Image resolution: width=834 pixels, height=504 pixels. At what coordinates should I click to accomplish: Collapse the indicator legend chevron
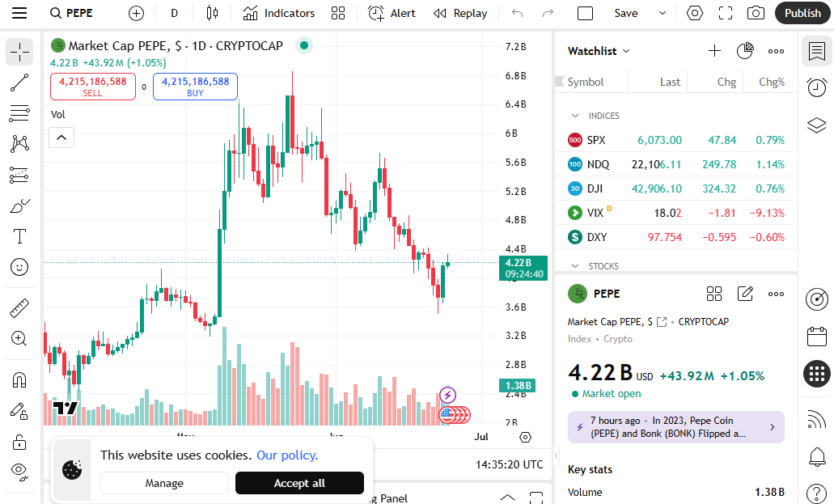click(x=61, y=138)
